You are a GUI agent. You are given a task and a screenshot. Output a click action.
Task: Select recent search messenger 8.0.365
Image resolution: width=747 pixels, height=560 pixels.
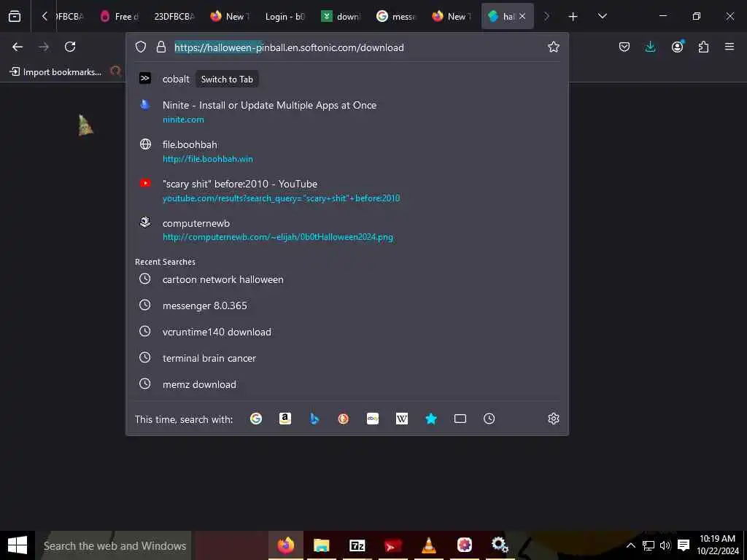coord(347,306)
